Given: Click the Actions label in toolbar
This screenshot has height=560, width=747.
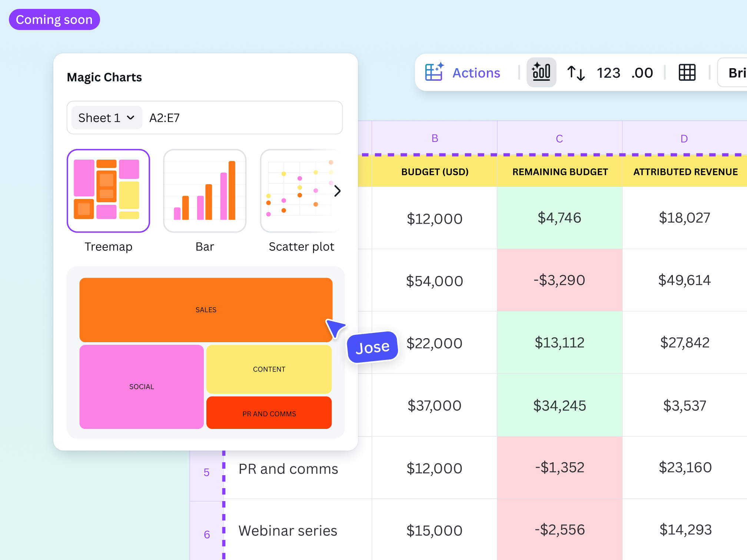Looking at the screenshot, I should 476,73.
